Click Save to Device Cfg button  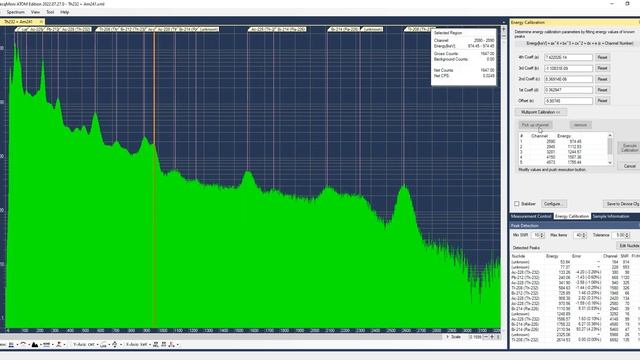click(x=622, y=204)
